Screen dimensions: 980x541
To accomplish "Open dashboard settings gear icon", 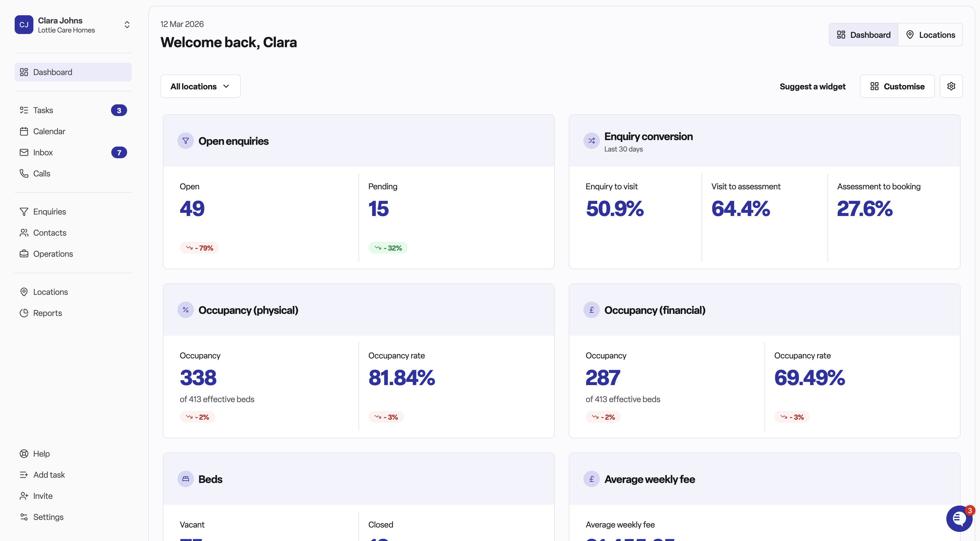I will pyautogui.click(x=951, y=86).
